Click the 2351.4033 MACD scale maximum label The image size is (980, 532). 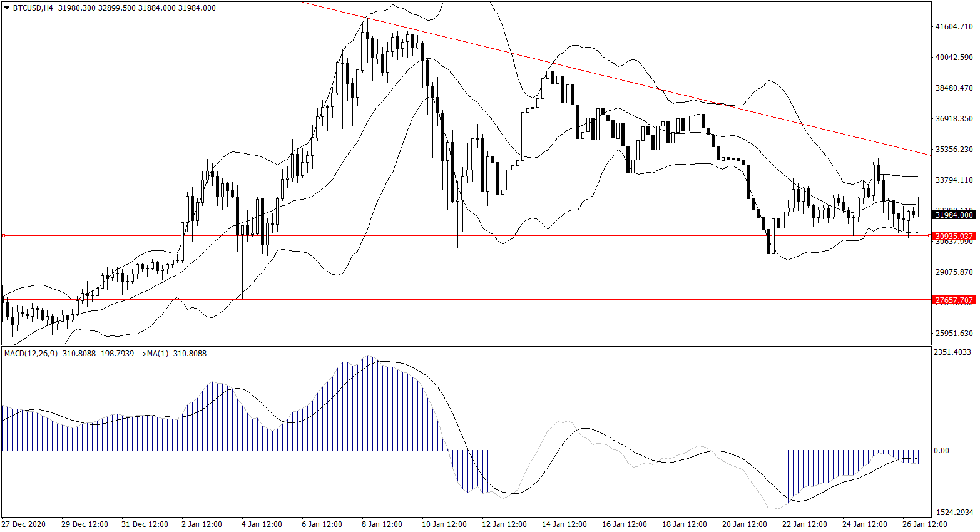(953, 352)
